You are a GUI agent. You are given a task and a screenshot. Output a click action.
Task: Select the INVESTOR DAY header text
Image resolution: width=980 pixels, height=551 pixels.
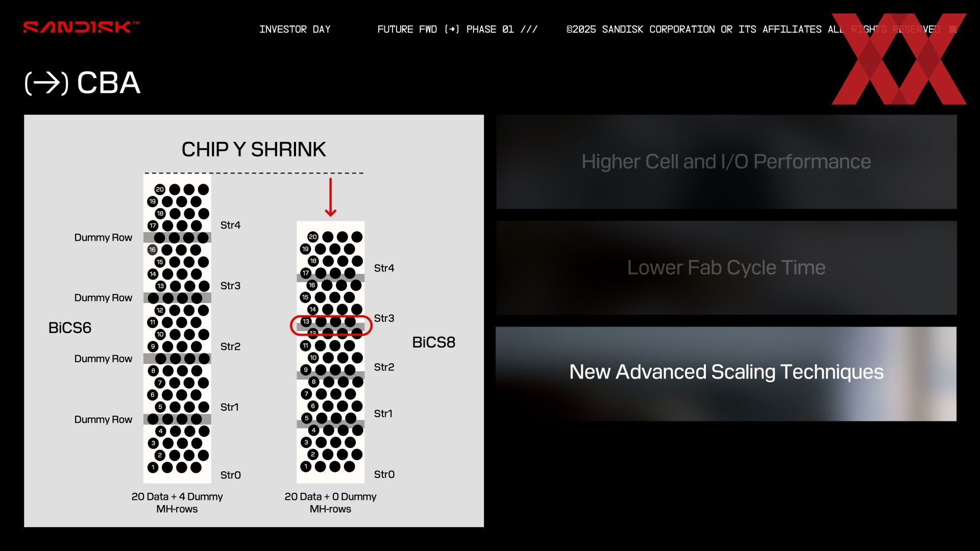point(295,29)
